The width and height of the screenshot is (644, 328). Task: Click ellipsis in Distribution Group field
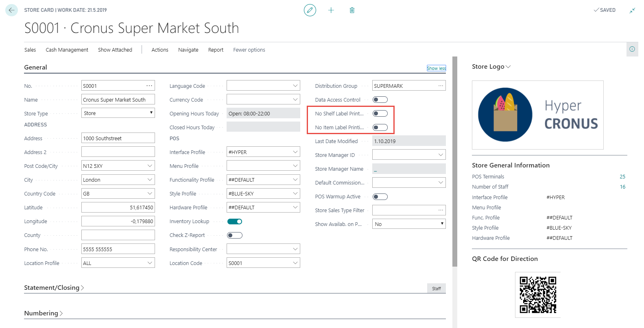(441, 86)
